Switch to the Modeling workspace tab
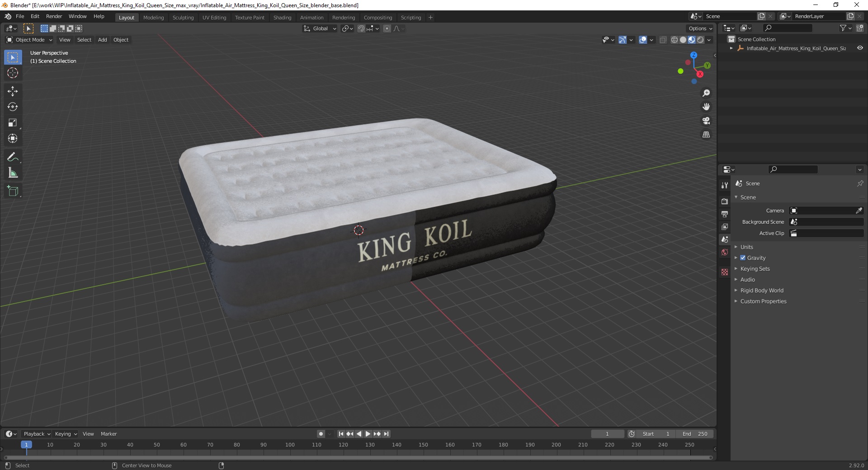 click(x=153, y=18)
